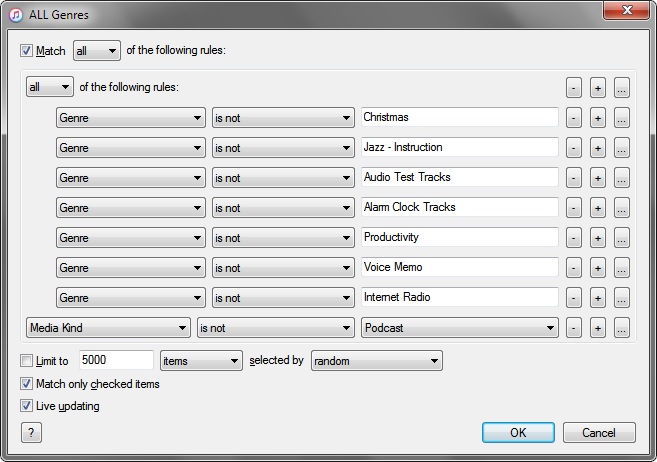Add a rule after the Podcast row
Viewport: 657px width, 462px height.
[597, 328]
